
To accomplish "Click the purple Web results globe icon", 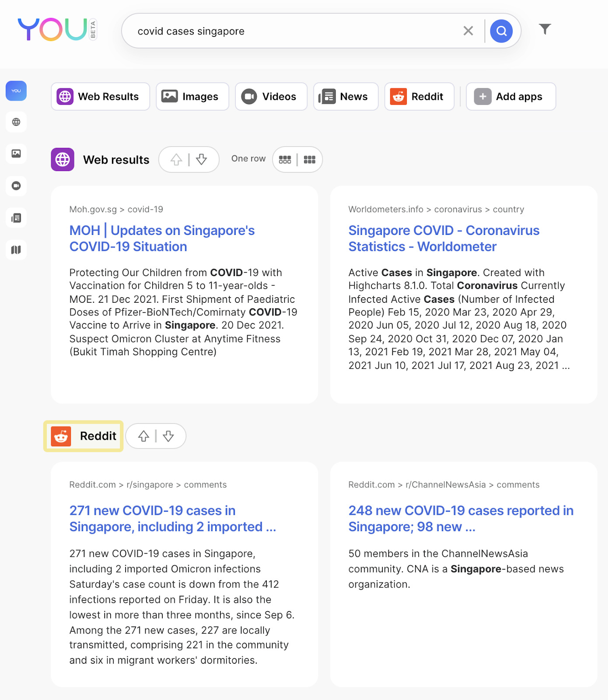I will click(x=63, y=160).
